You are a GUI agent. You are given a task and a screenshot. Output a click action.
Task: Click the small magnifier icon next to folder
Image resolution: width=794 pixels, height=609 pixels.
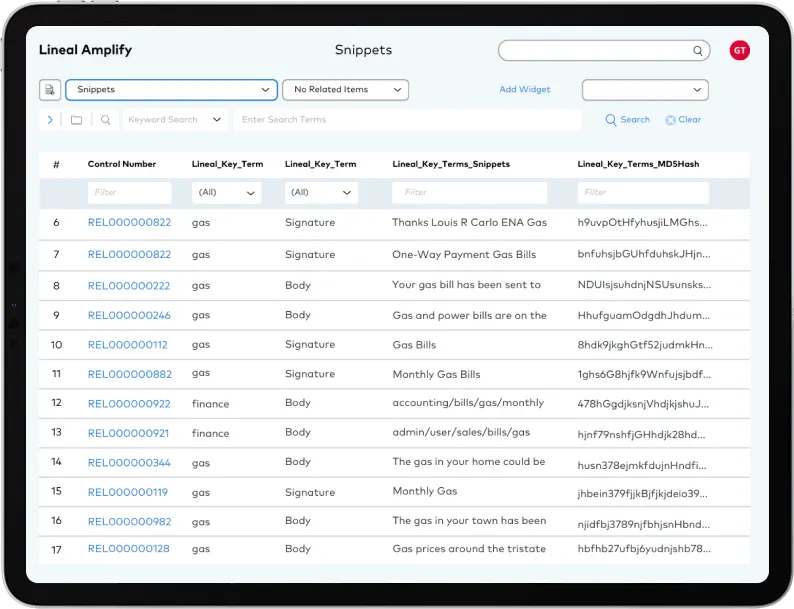(105, 120)
